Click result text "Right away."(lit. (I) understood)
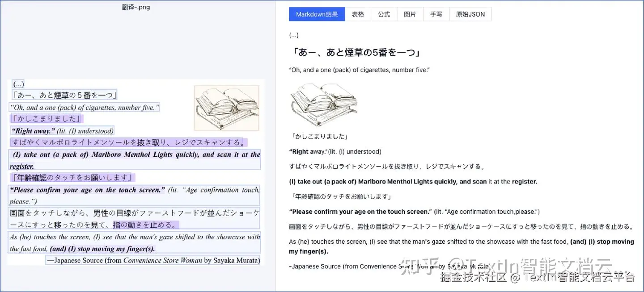Image resolution: width=644 pixels, height=292 pixels. (x=335, y=152)
